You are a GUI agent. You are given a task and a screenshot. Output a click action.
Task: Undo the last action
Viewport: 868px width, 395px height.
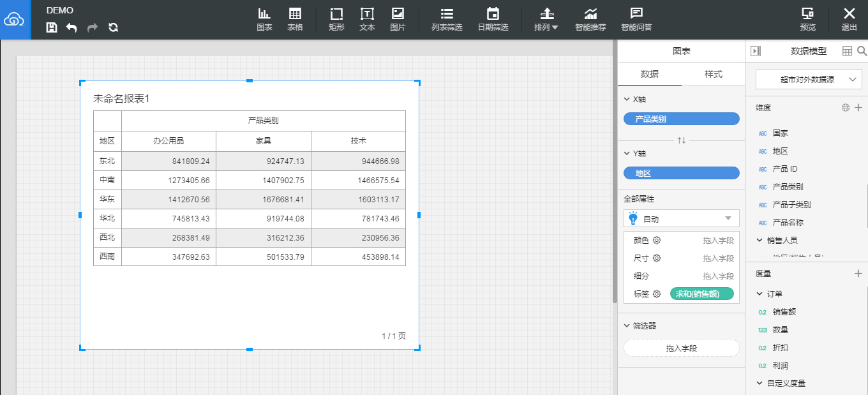tap(71, 27)
